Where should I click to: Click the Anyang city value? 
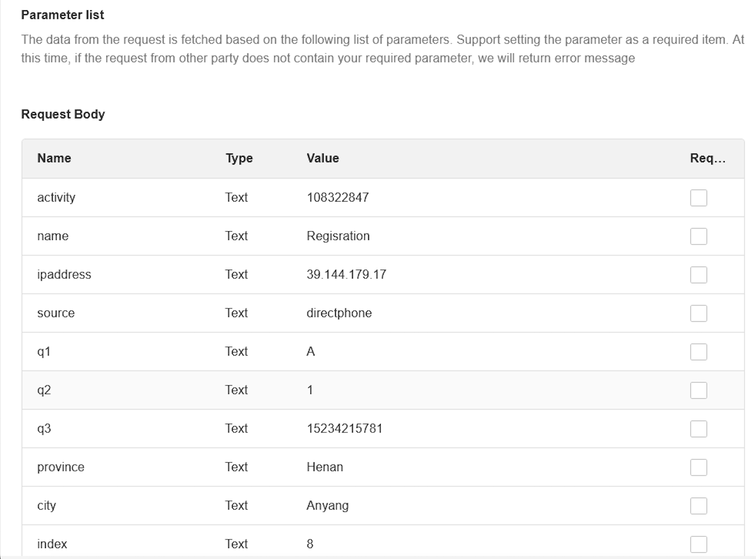tap(327, 505)
